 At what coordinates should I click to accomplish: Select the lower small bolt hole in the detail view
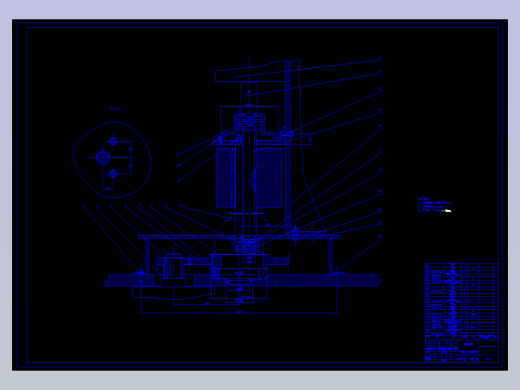[x=113, y=174]
